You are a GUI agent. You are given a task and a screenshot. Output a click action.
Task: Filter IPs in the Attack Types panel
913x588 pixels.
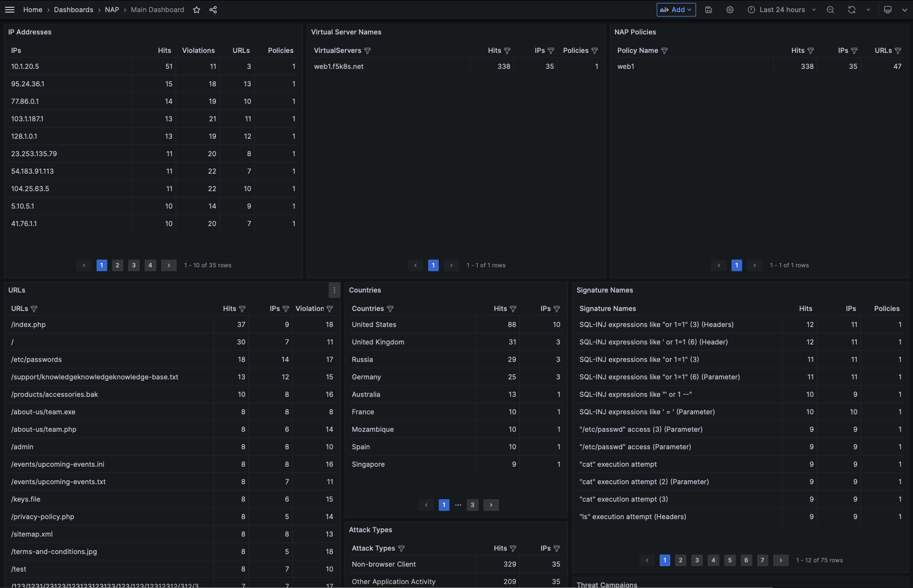point(557,548)
